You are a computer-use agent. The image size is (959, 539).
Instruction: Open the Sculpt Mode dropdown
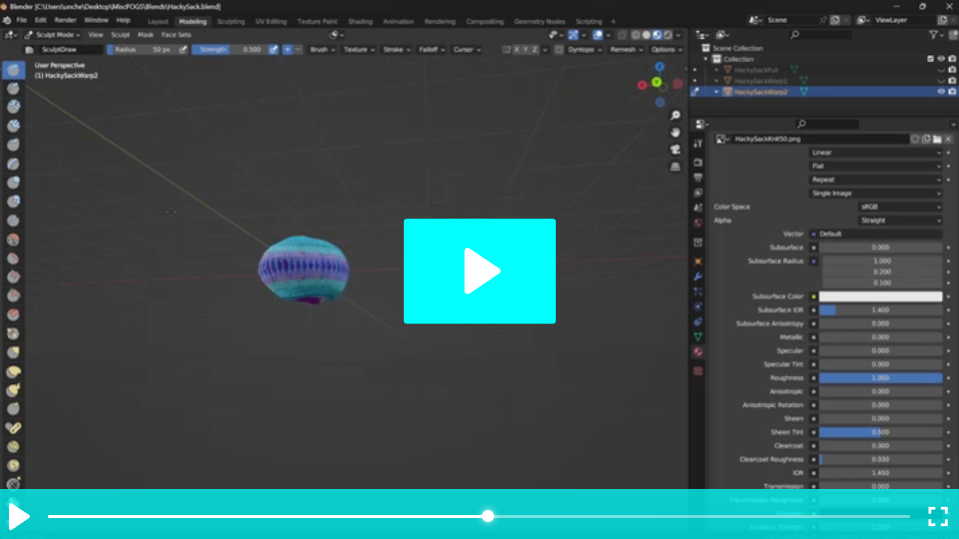click(x=53, y=35)
